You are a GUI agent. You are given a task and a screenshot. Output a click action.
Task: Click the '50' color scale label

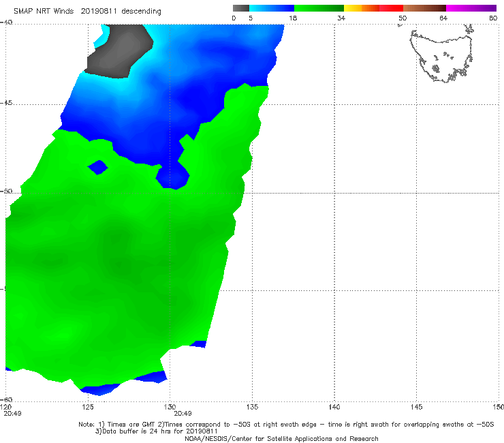403,18
